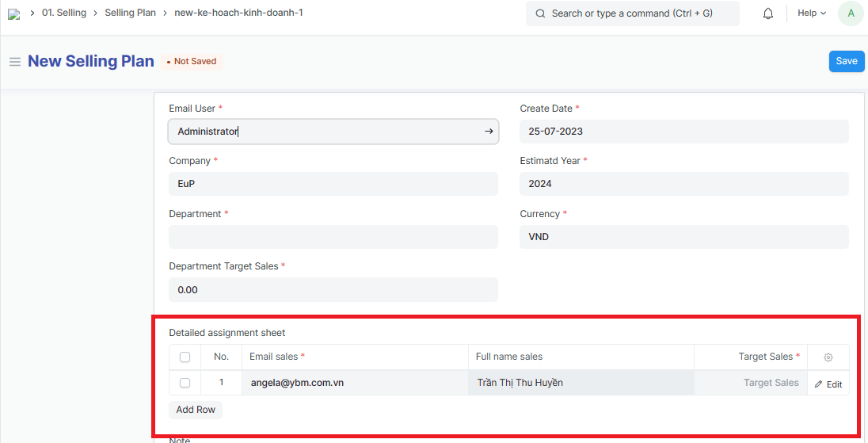Select all rows checkbox in table header
The height and width of the screenshot is (443, 868).
tap(185, 357)
